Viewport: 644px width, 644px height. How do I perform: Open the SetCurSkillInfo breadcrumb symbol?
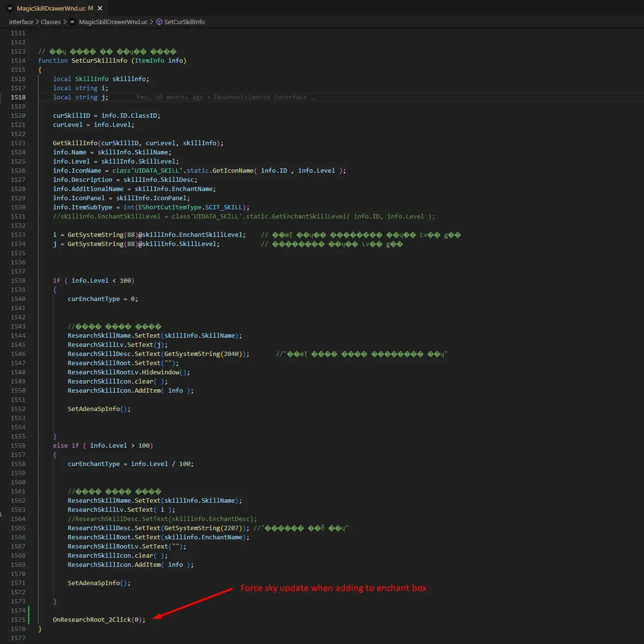184,22
